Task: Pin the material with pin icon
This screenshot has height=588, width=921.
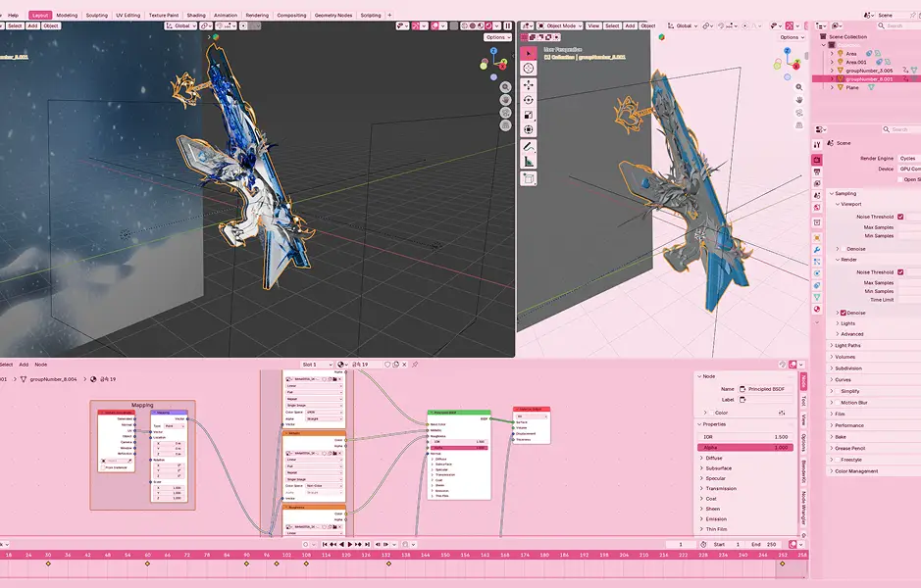Action: coord(415,365)
